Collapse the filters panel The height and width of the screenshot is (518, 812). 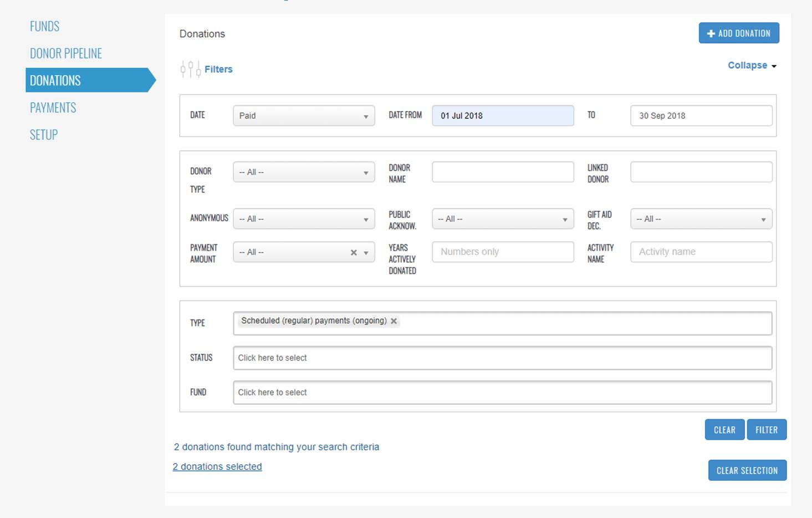tap(752, 65)
